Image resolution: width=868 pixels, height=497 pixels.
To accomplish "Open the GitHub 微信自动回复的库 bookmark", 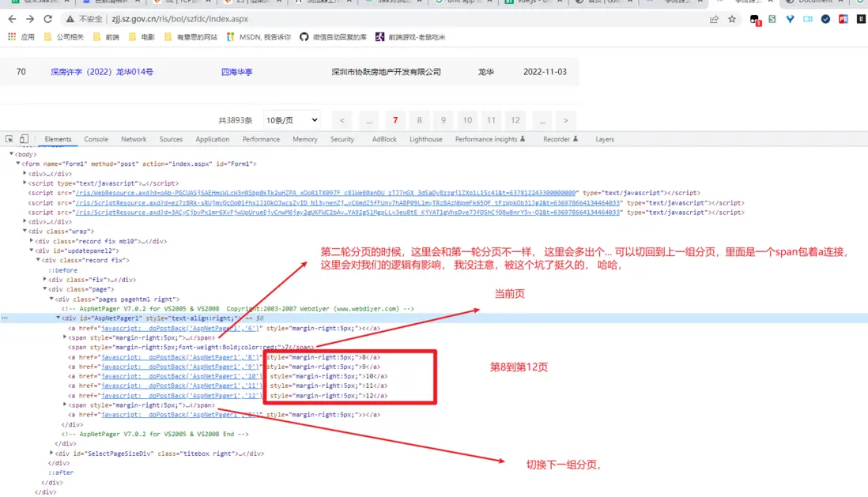I will 334,37.
